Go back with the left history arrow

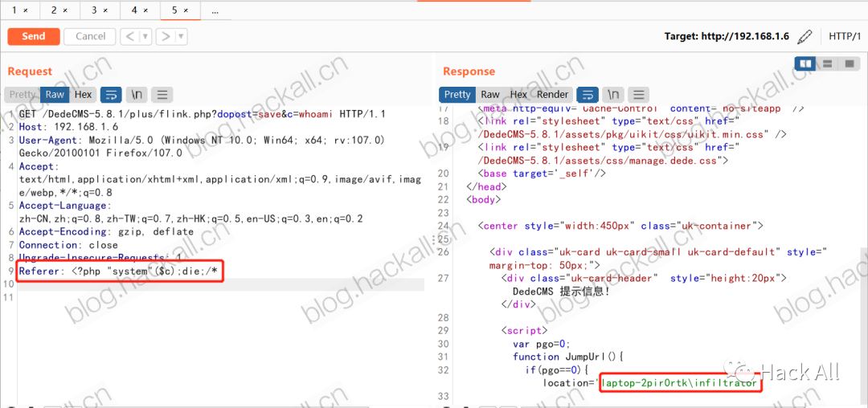(129, 37)
